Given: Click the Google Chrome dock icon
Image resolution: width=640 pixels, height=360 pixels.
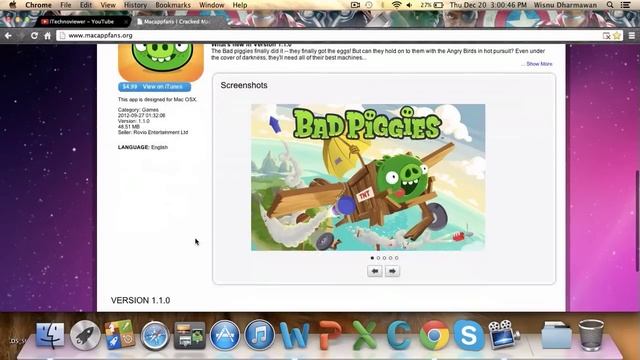Looking at the screenshot, I should (434, 336).
